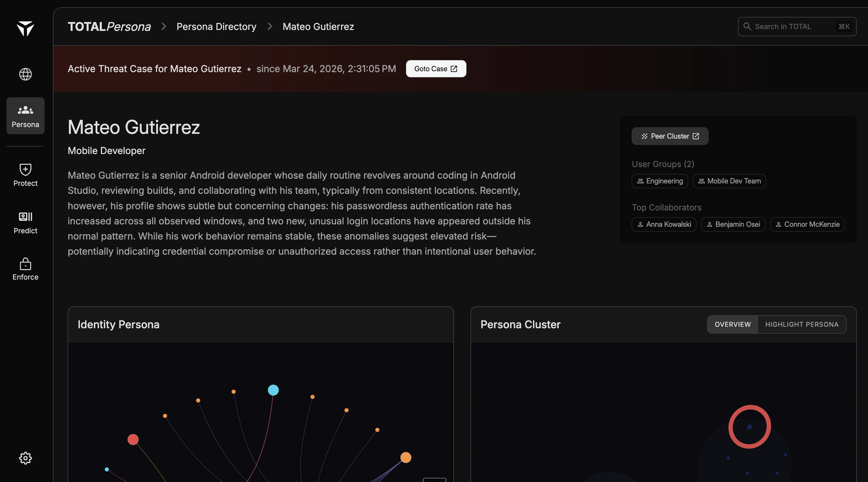Switch Persona Cluster to Overview view

(733, 324)
